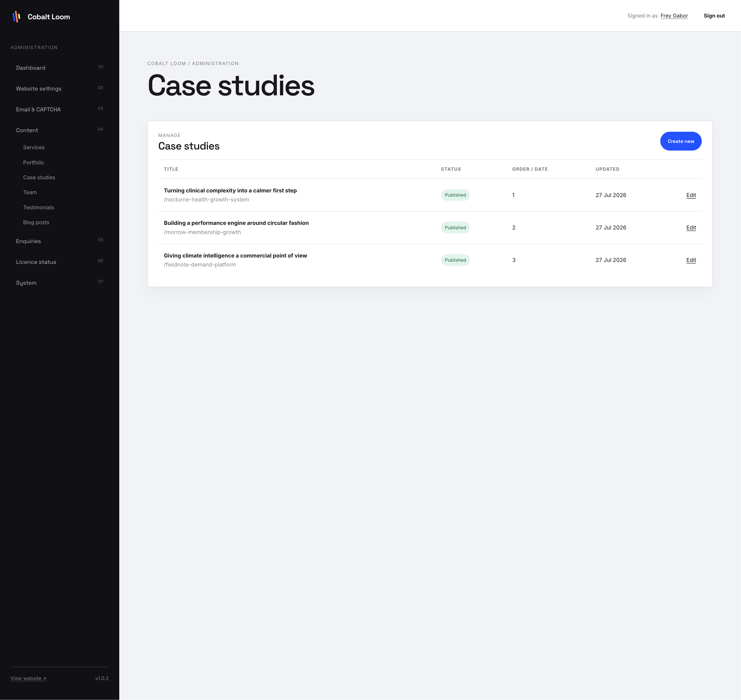The height and width of the screenshot is (700, 741).
Task: Click title 'Turning clinical complexity into a calmer first step'
Action: (230, 190)
